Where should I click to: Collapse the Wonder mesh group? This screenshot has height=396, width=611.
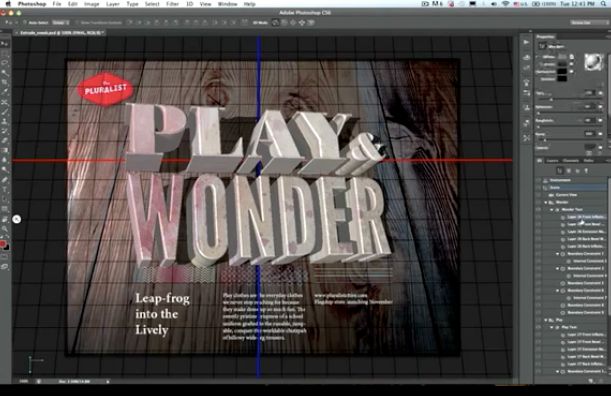pyautogui.click(x=546, y=202)
